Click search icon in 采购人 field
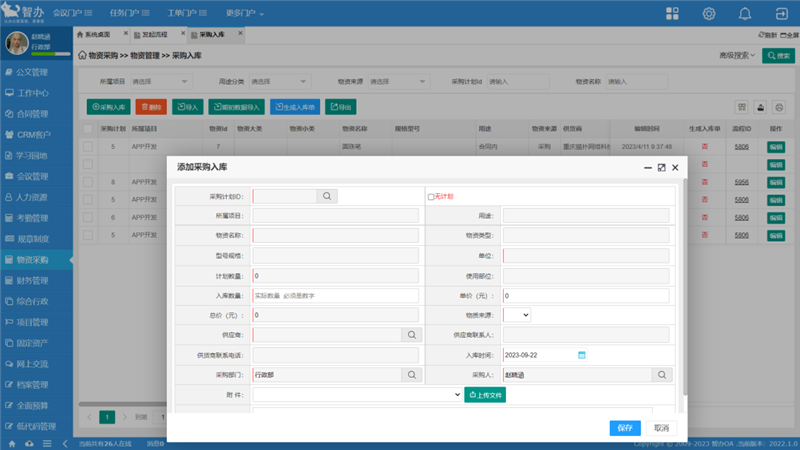 coord(660,375)
